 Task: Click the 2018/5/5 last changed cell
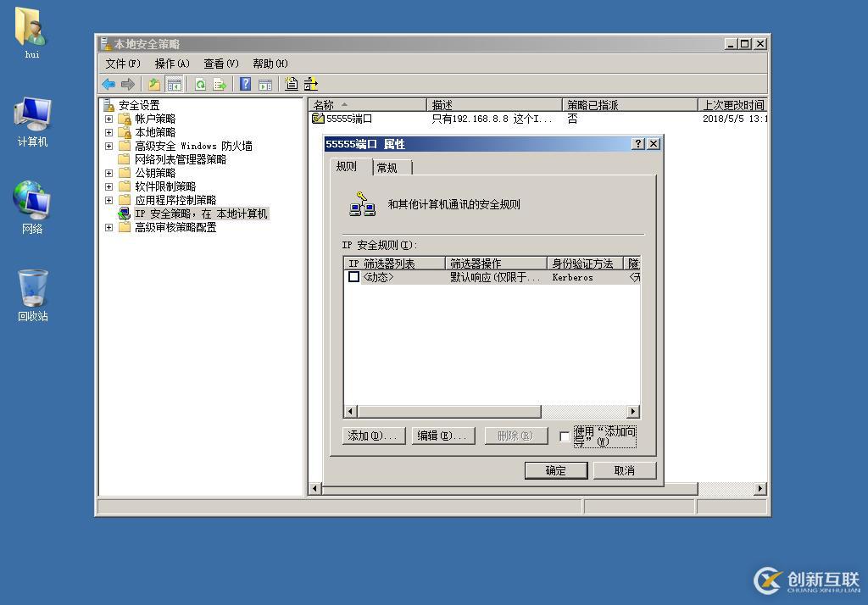click(735, 119)
